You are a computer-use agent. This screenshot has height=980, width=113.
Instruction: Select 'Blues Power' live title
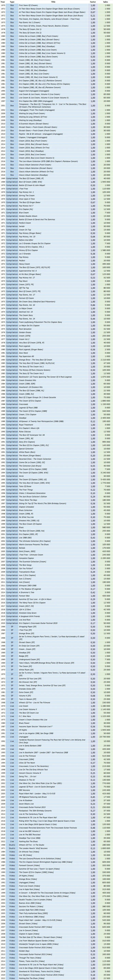[24, 723]
